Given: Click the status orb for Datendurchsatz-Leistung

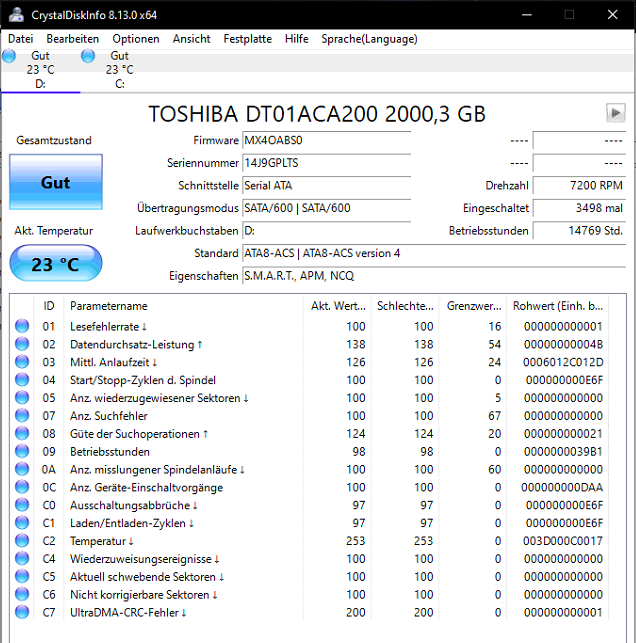Looking at the screenshot, I should point(22,344).
